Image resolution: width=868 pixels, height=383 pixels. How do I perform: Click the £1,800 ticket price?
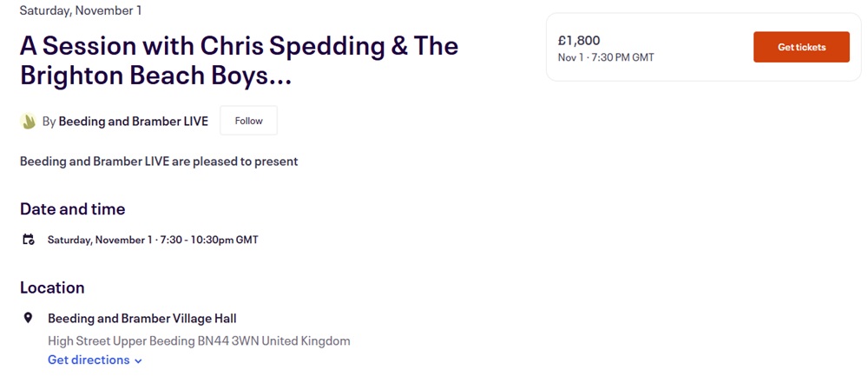tap(579, 40)
